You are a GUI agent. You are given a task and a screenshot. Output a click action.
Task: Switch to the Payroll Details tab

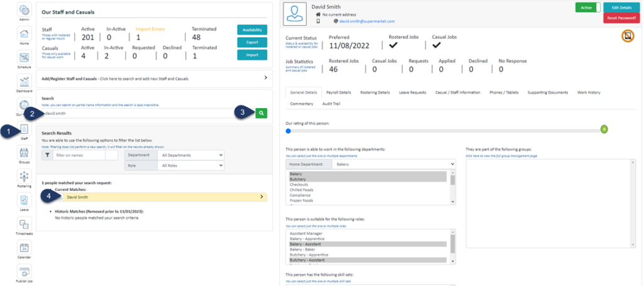tap(338, 92)
